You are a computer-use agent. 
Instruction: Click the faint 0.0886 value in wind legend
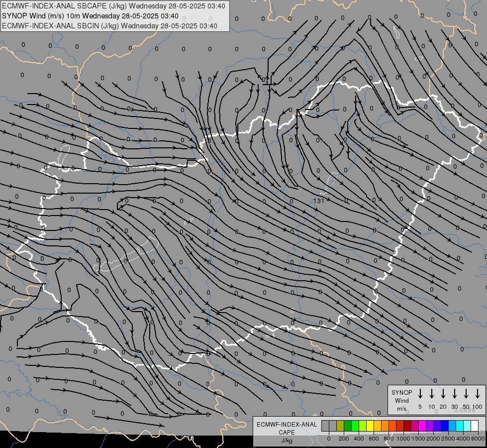465,410
